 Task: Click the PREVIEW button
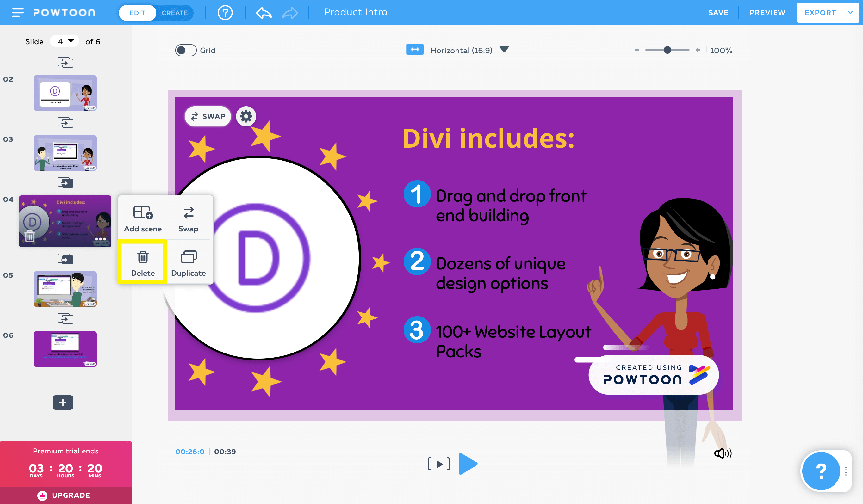(x=767, y=12)
